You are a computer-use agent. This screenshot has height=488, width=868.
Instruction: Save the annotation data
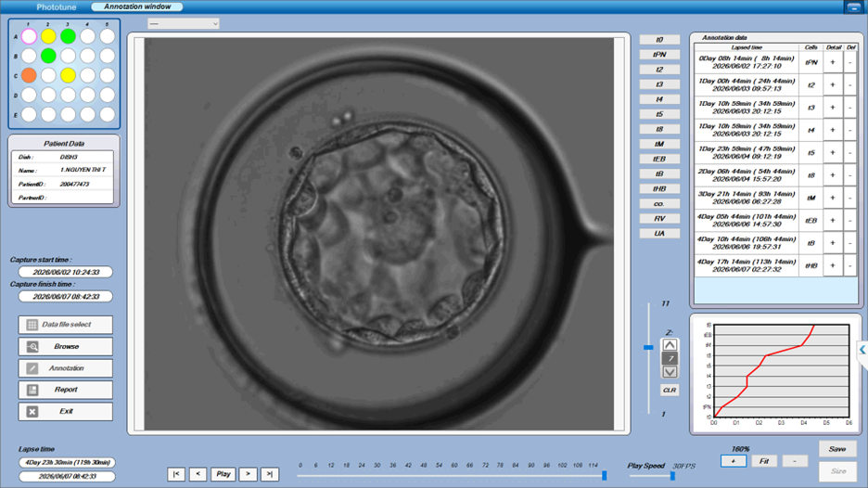click(x=837, y=449)
